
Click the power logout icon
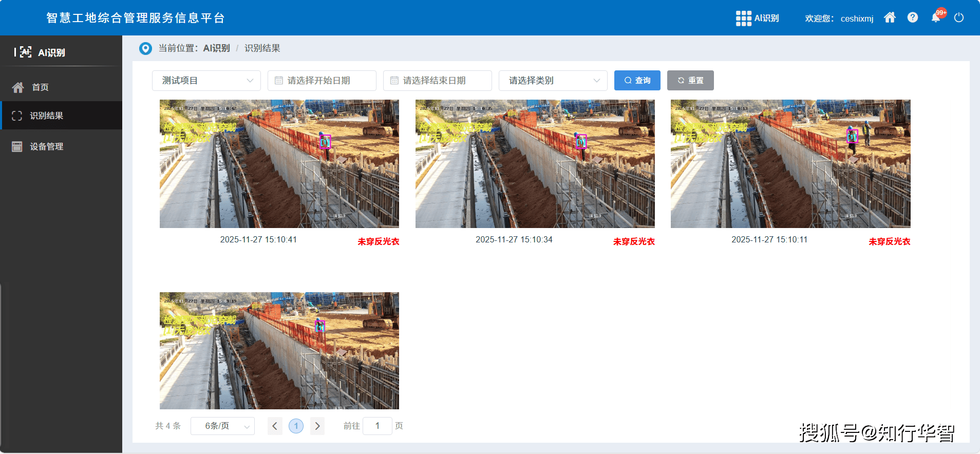(x=958, y=18)
